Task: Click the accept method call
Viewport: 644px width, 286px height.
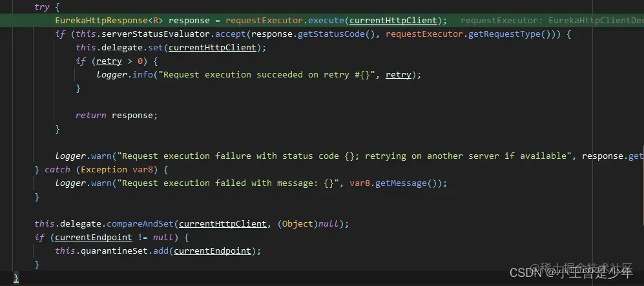Action: (x=231, y=34)
